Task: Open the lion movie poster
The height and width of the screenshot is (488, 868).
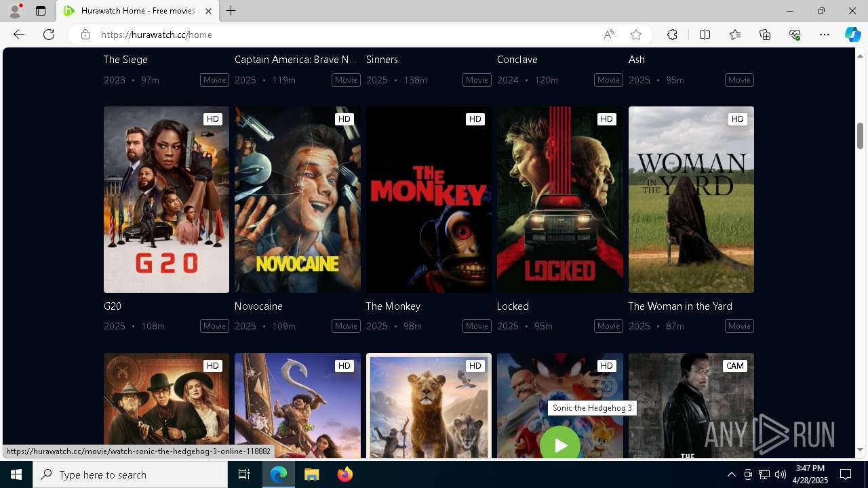Action: point(429,405)
